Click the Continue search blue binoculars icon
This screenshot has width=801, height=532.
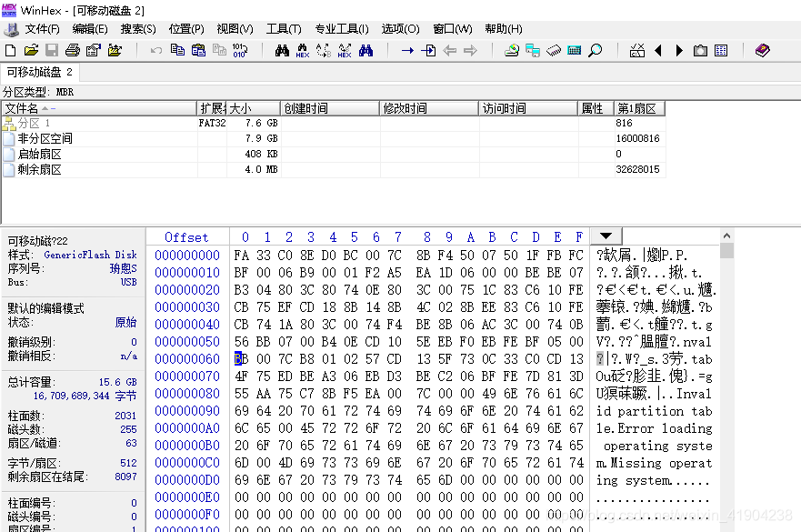point(365,50)
